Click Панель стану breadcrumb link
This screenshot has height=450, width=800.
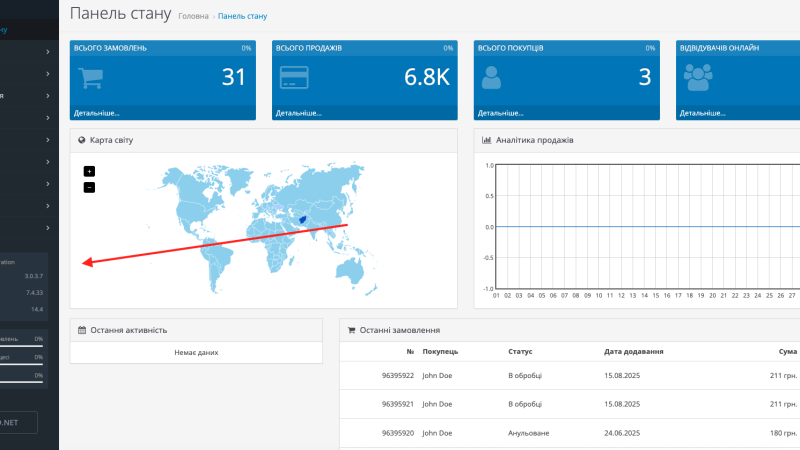242,16
